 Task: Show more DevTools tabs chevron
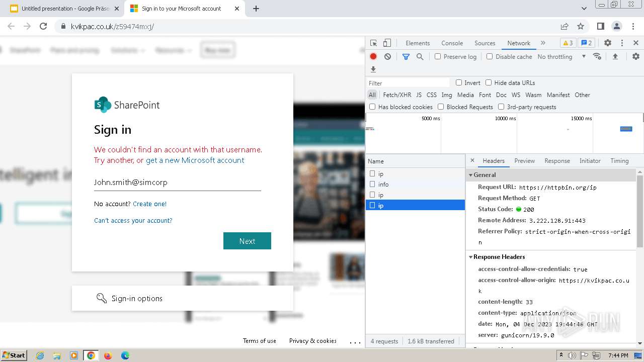click(543, 43)
